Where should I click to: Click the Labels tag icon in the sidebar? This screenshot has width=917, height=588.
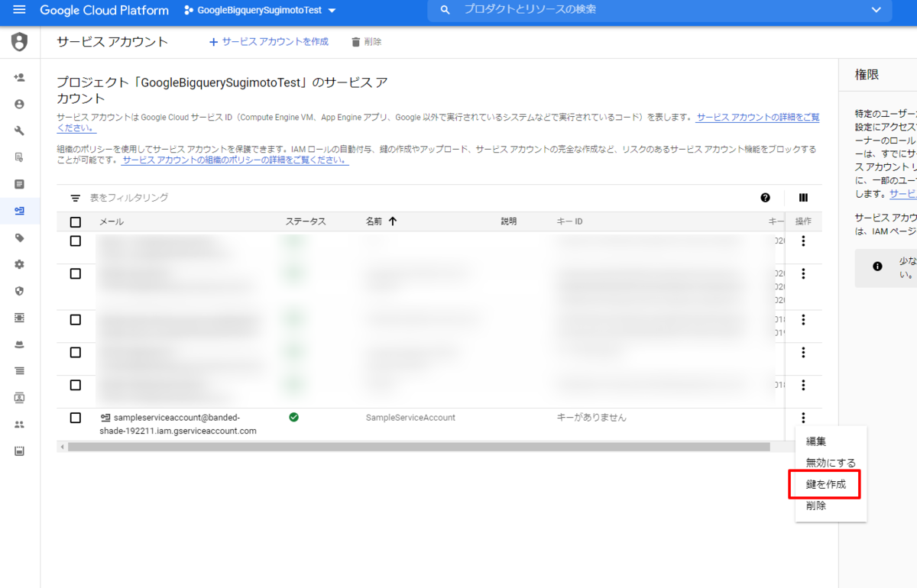pos(19,237)
